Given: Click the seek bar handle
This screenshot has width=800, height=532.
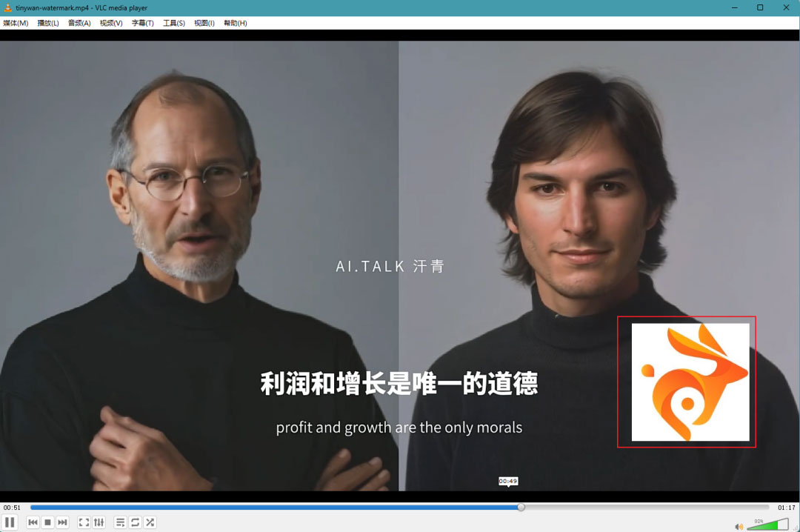Looking at the screenshot, I should click(x=521, y=508).
